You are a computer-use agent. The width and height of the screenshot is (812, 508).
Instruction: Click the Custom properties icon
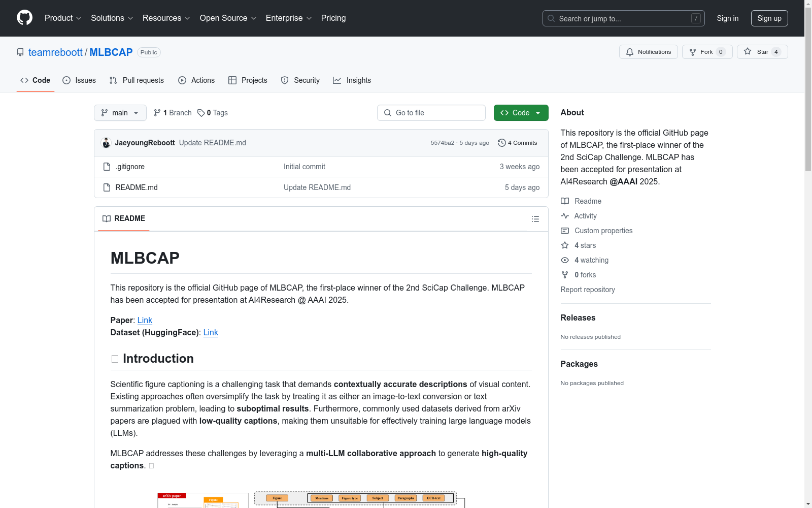click(564, 230)
